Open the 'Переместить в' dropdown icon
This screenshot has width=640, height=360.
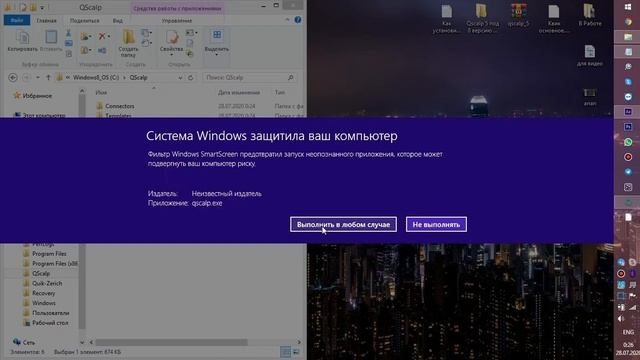(85, 37)
